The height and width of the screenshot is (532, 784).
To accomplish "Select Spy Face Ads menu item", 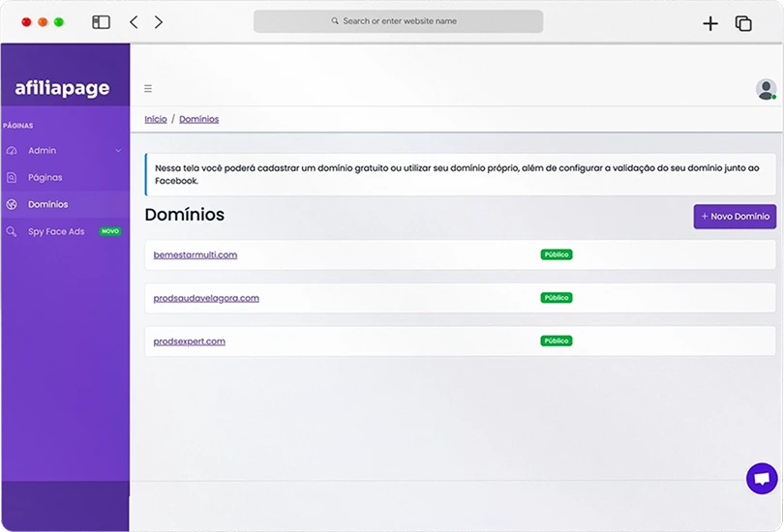I will (56, 232).
